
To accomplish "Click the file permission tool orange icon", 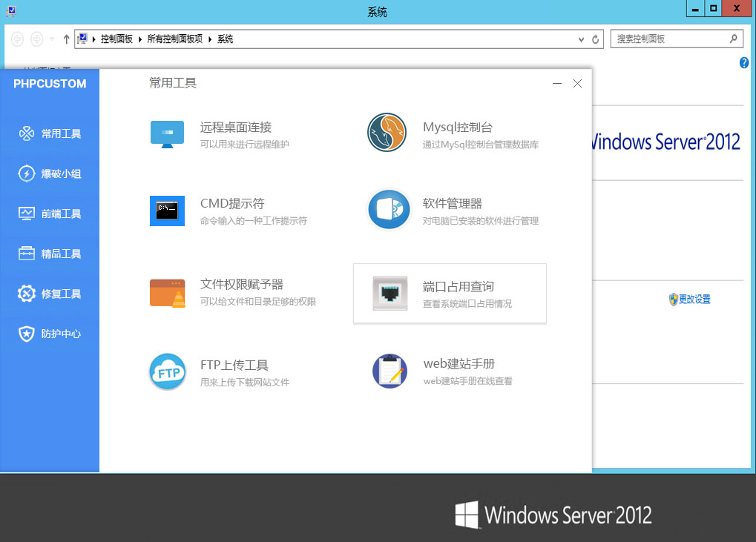I will pyautogui.click(x=168, y=293).
